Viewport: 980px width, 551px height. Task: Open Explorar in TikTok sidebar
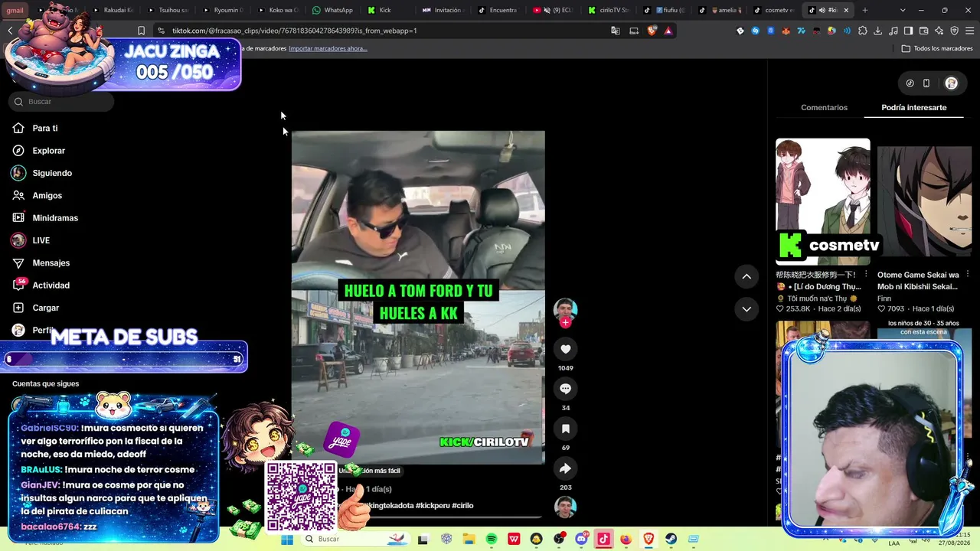point(48,151)
